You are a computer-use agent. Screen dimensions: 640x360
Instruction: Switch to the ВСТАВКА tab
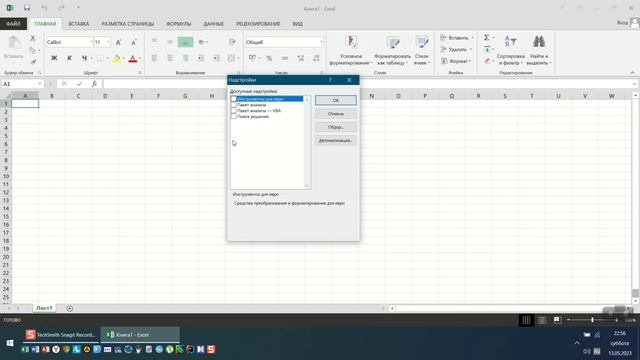(x=78, y=24)
